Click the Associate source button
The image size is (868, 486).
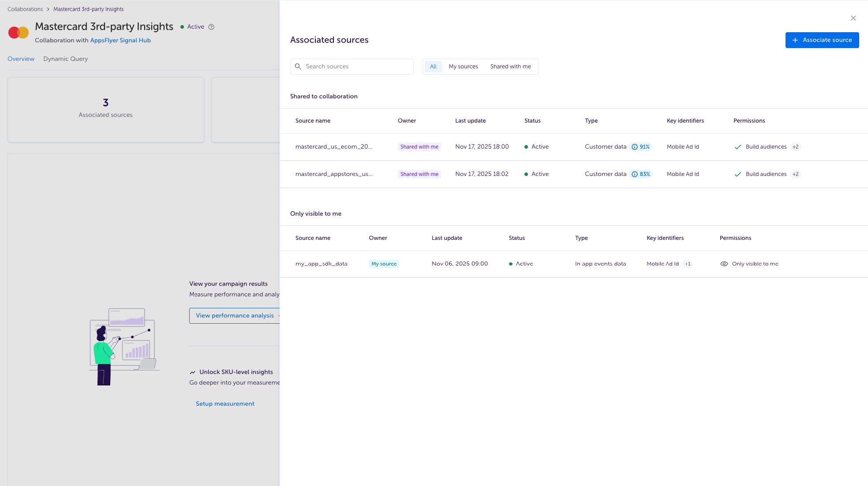(822, 40)
